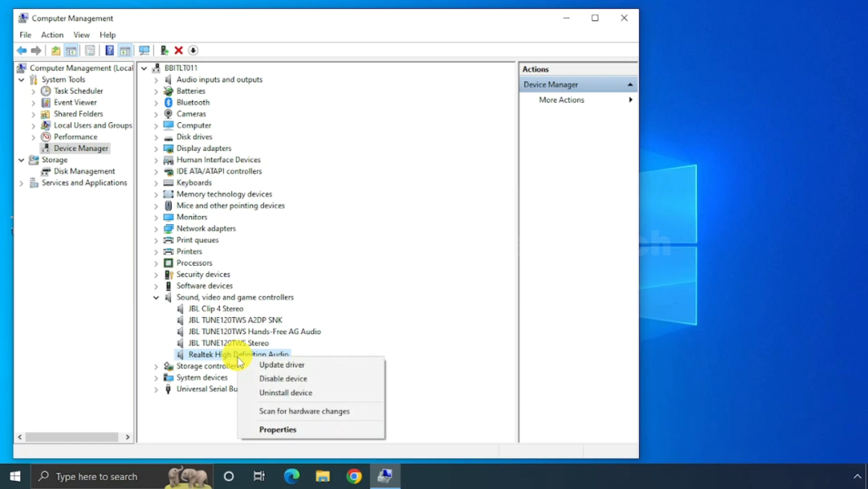
Task: Click the Properties sheet toolbar icon
Action: click(90, 51)
